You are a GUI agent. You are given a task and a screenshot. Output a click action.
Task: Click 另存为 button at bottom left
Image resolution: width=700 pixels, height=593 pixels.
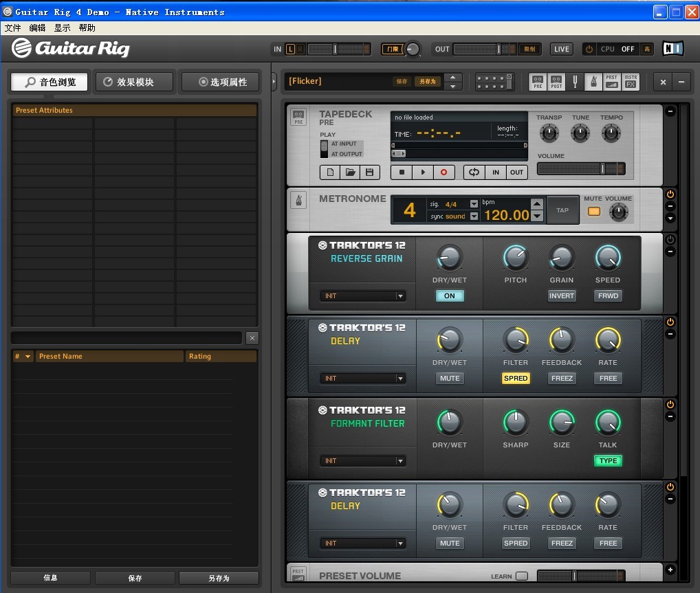pyautogui.click(x=219, y=578)
